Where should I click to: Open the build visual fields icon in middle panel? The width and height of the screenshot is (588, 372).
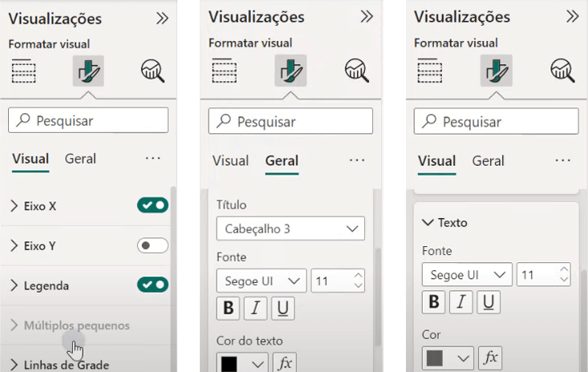[x=225, y=70]
